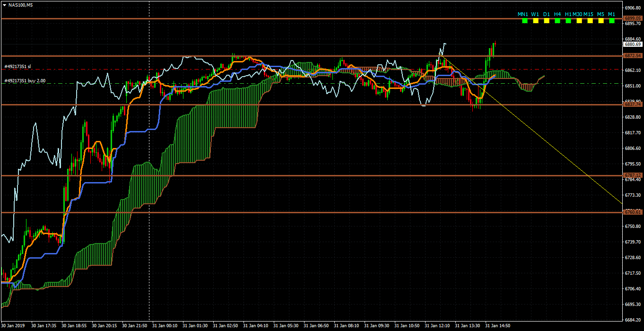Click the green H1 timeframe indicator square
644x331 pixels.
tap(568, 21)
